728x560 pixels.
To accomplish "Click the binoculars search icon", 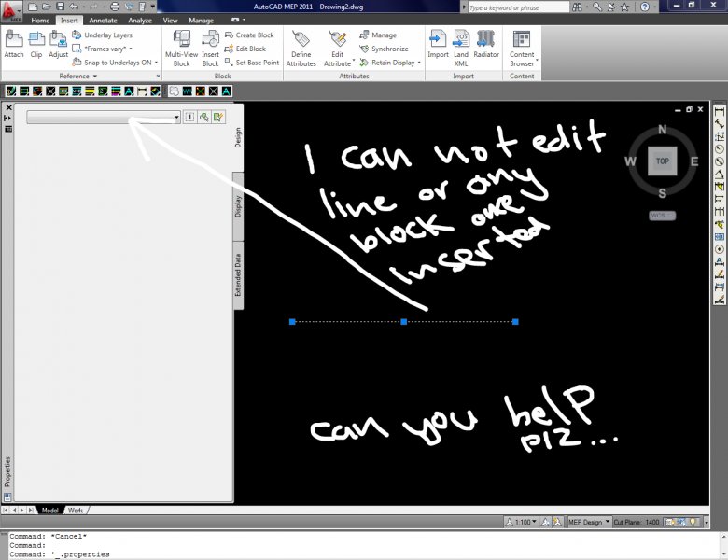I will pyautogui.click(x=577, y=7).
